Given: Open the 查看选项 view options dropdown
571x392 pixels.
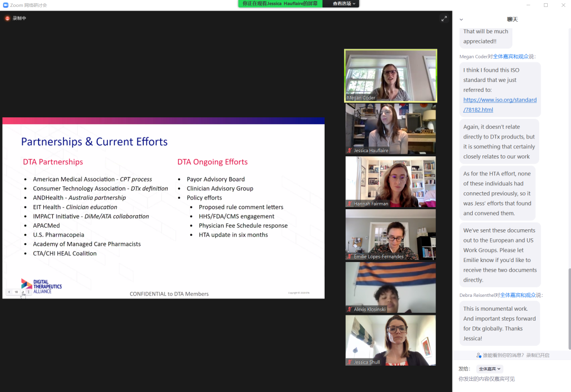Looking at the screenshot, I should coord(345,4).
